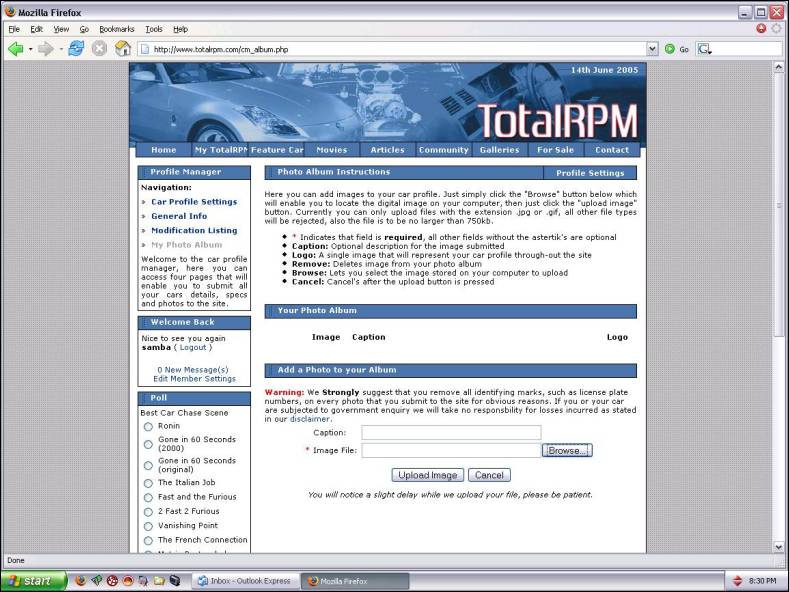
Task: Click the Logout link
Action: coord(193,347)
